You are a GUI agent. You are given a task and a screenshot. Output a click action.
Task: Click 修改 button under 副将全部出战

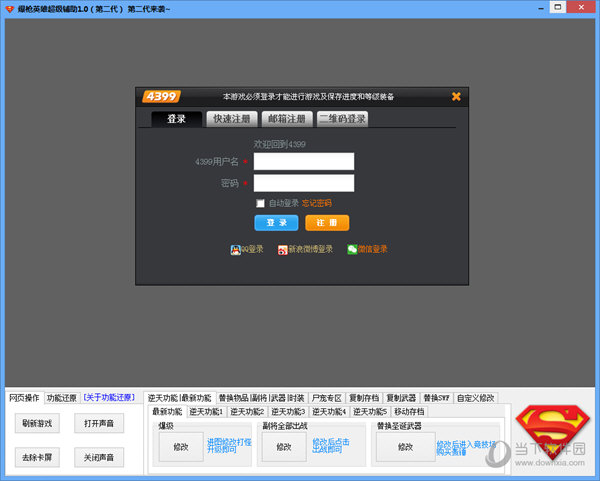point(284,447)
